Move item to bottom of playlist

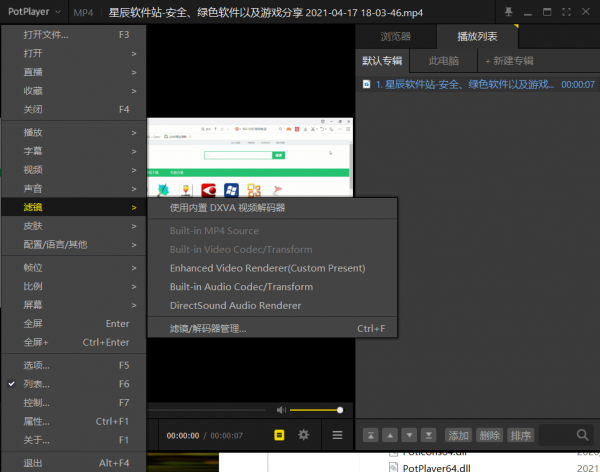(x=428, y=435)
